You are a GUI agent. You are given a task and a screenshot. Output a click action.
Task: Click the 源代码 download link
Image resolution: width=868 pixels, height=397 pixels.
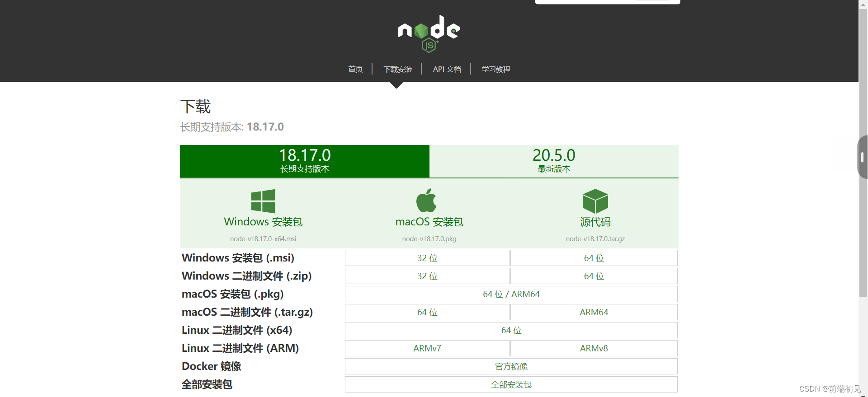tap(595, 222)
